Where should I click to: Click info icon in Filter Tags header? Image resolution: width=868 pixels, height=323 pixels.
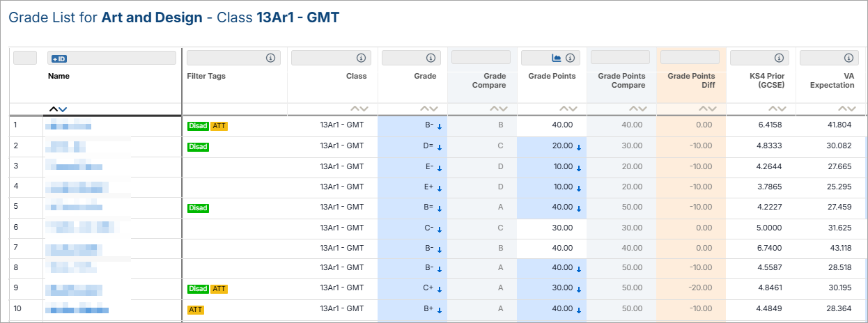(271, 58)
